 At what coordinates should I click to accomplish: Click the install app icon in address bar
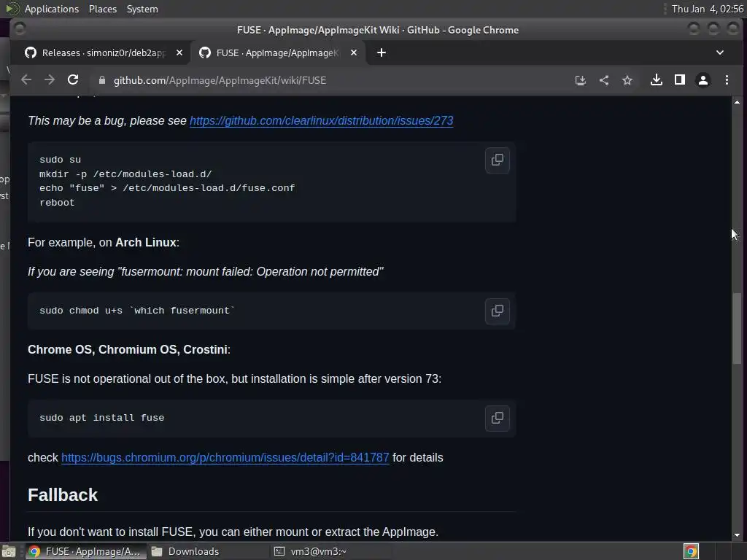[x=580, y=80]
